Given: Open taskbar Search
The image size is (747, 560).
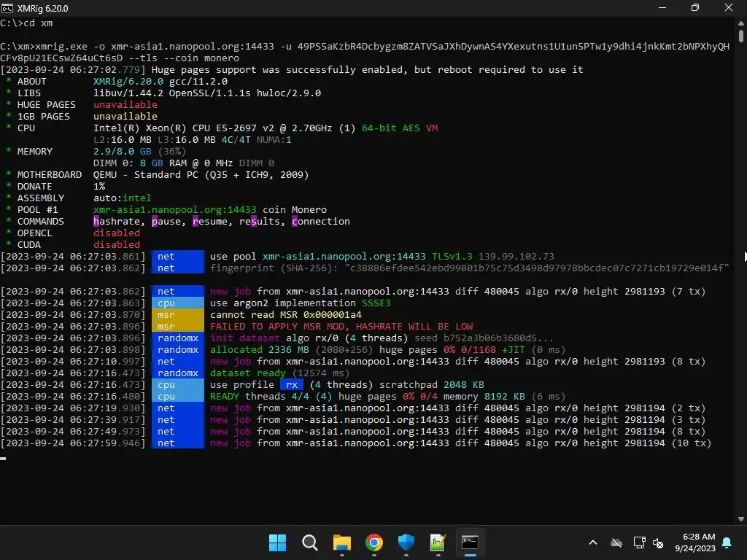Looking at the screenshot, I should 309,542.
